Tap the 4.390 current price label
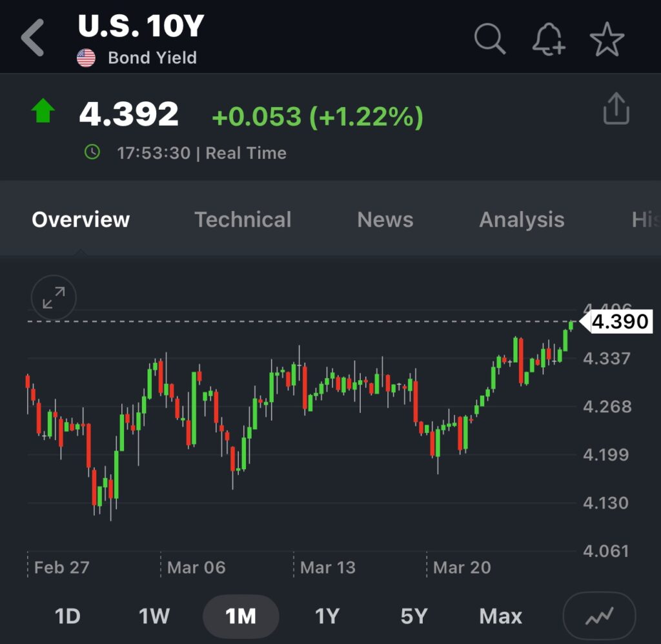Image resolution: width=661 pixels, height=644 pixels. coord(620,321)
